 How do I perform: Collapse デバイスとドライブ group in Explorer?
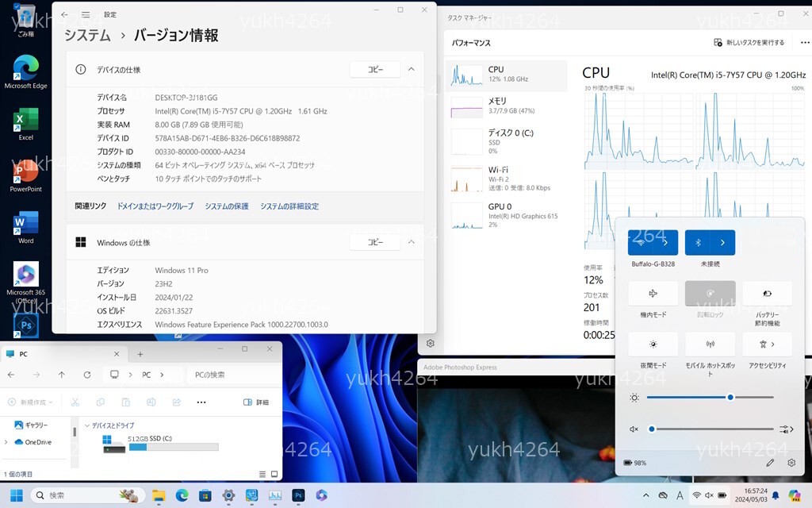coord(86,425)
